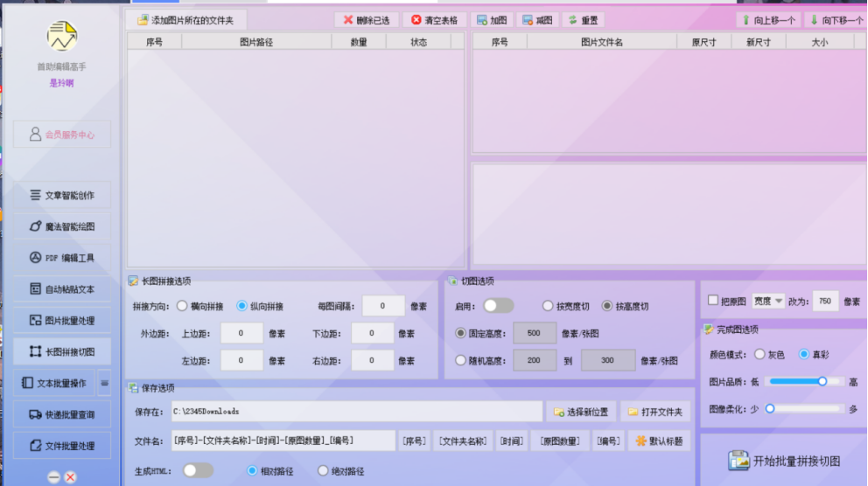
Task: Open 快递批量查询 in sidebar
Action: [x=62, y=414]
